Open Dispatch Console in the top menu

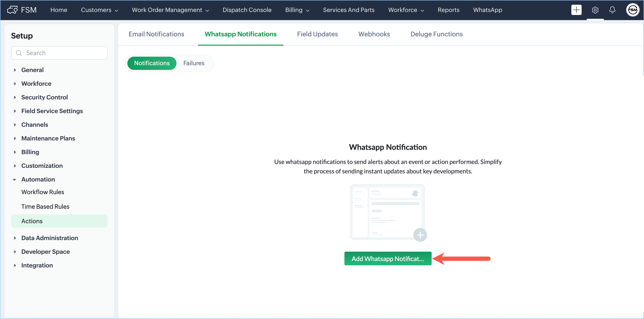(247, 10)
